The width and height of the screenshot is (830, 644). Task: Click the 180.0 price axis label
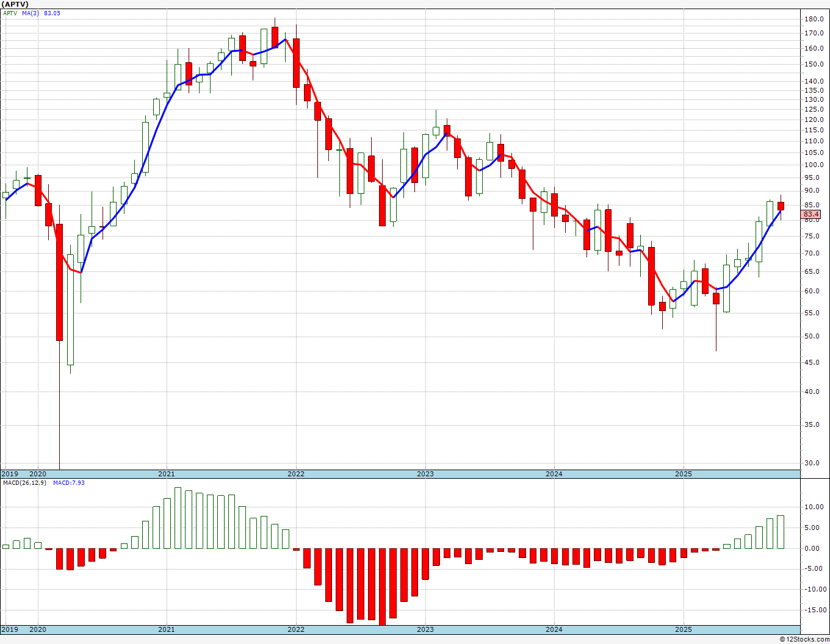click(814, 19)
